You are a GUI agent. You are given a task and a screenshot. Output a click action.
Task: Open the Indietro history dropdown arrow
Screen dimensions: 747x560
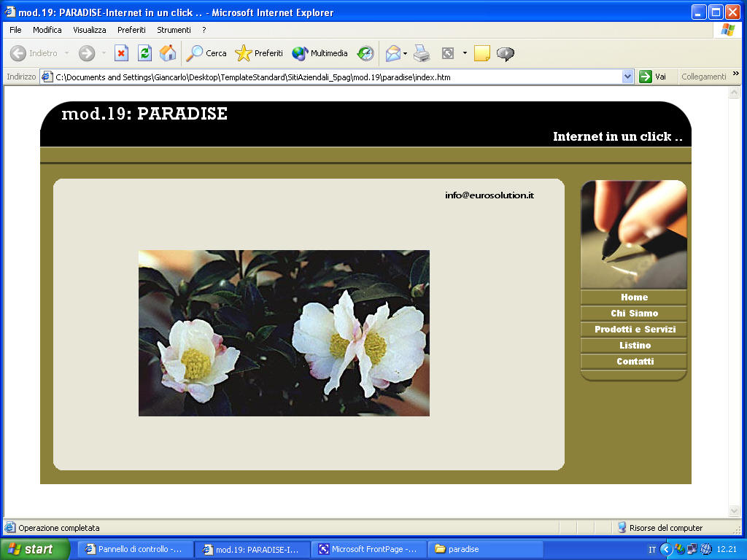pyautogui.click(x=66, y=53)
